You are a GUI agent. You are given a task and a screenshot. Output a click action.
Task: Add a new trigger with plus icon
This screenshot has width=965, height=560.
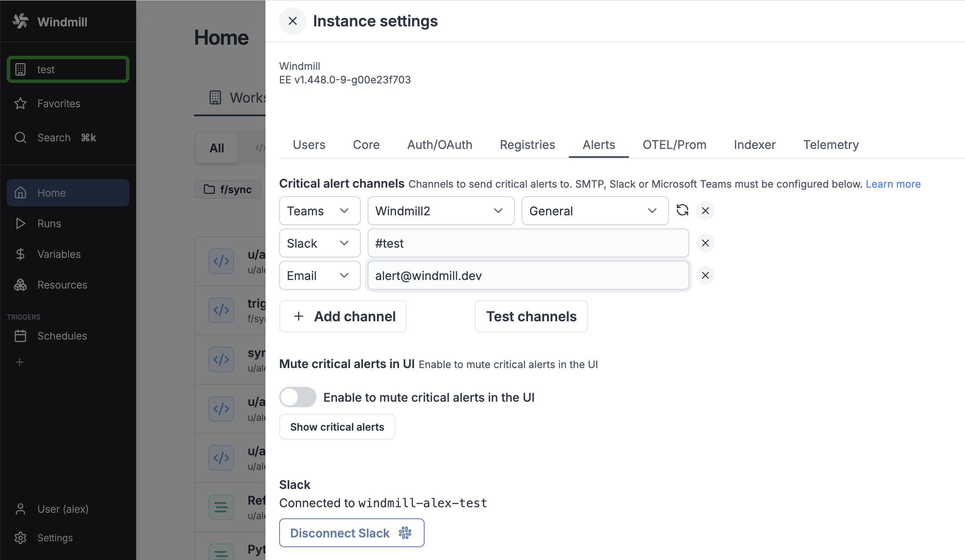coord(20,362)
